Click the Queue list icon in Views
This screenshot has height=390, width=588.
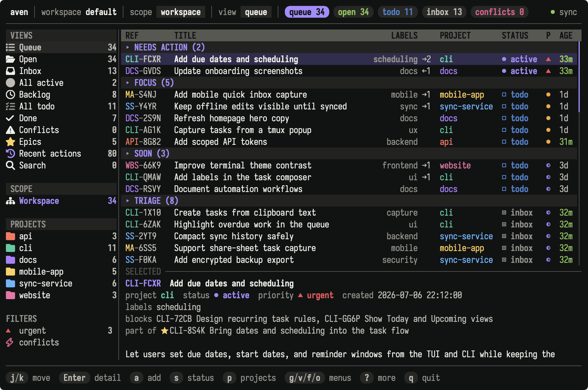[10, 47]
